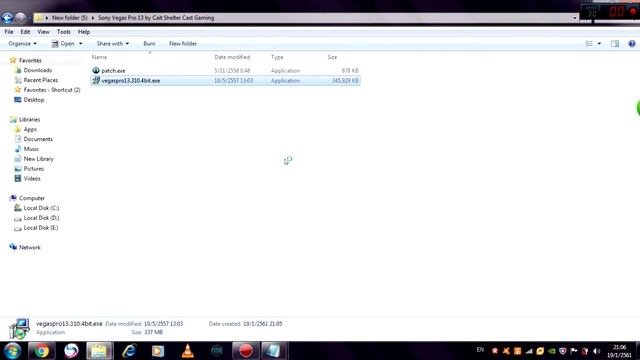Expand the Organize dropdown
This screenshot has height=360, width=640.
[22, 44]
